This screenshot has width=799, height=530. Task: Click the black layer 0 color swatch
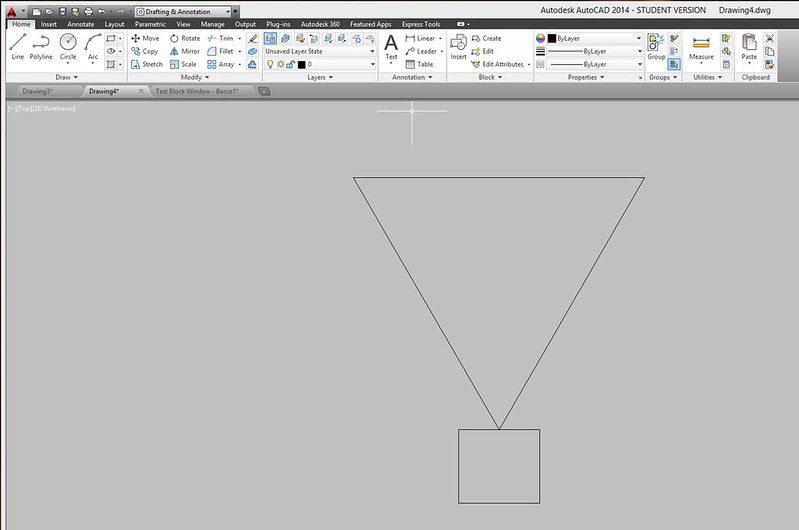click(302, 64)
